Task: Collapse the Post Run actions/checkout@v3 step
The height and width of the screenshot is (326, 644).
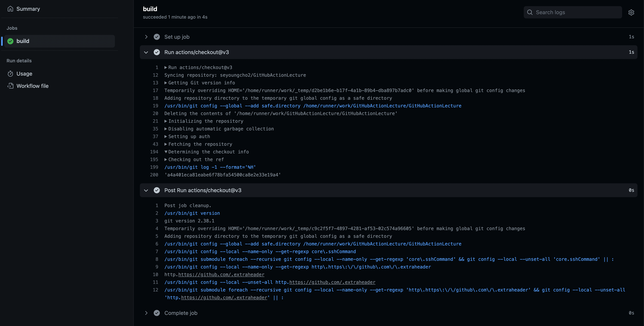Action: pos(146,190)
